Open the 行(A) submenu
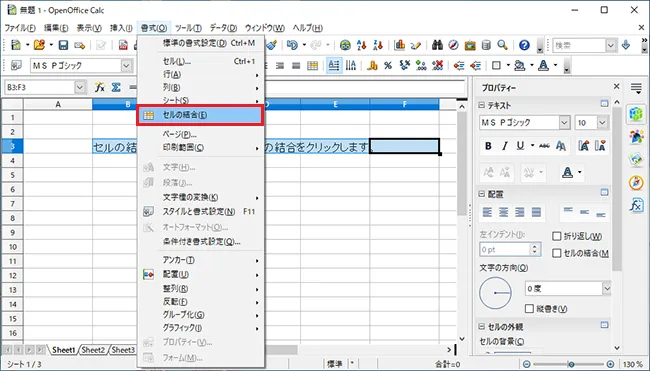This screenshot has height=371, width=650. (x=200, y=75)
